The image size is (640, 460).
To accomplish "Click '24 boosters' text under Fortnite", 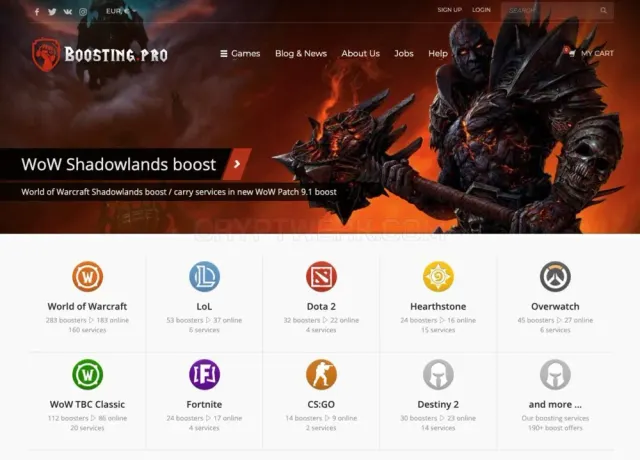I will pyautogui.click(x=184, y=418).
